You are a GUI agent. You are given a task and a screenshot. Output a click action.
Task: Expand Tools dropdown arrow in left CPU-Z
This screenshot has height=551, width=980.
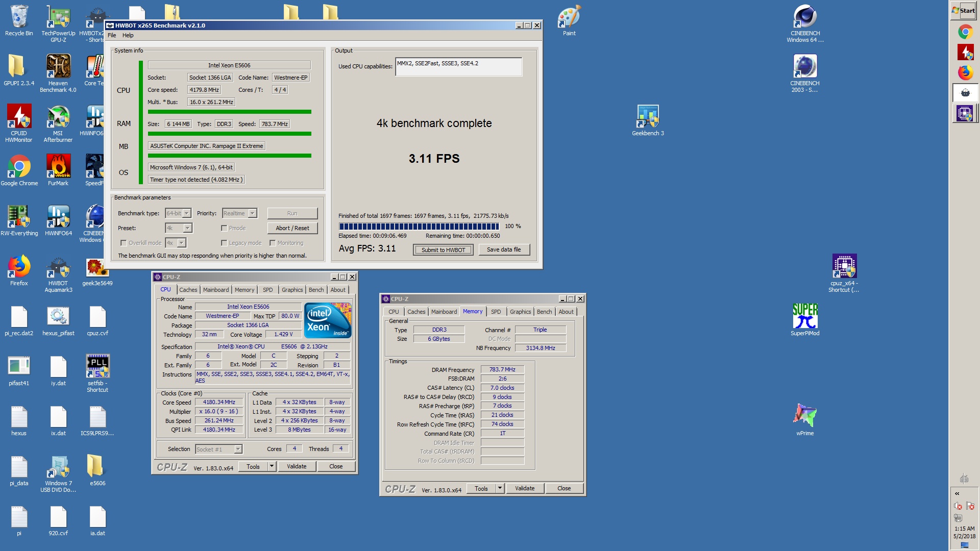[x=272, y=466]
